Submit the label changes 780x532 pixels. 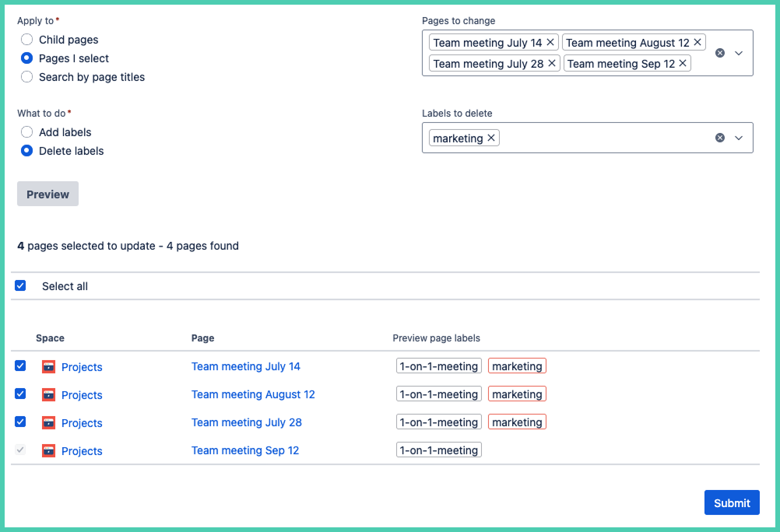tap(731, 502)
